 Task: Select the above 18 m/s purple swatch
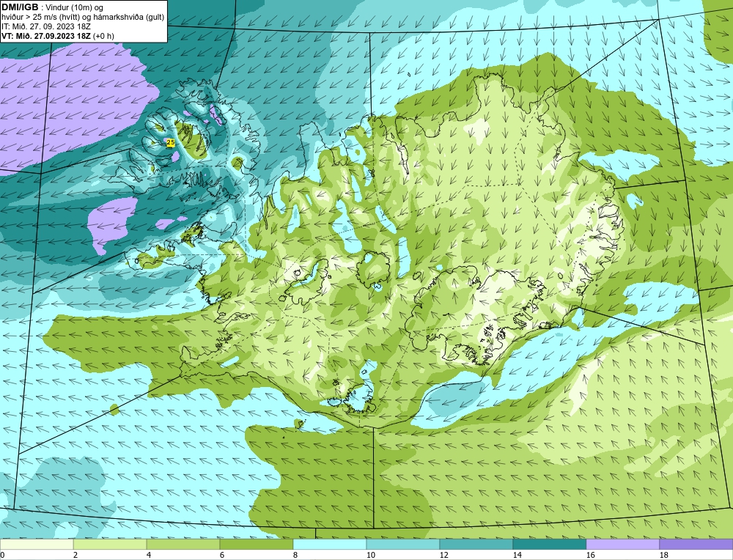tap(696, 545)
